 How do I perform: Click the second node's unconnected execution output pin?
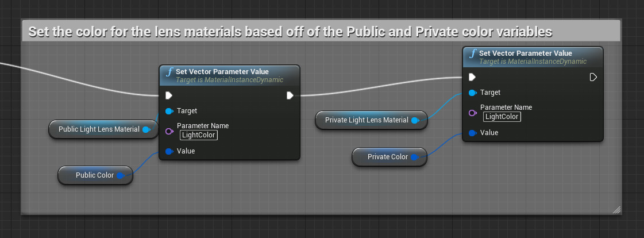click(593, 77)
